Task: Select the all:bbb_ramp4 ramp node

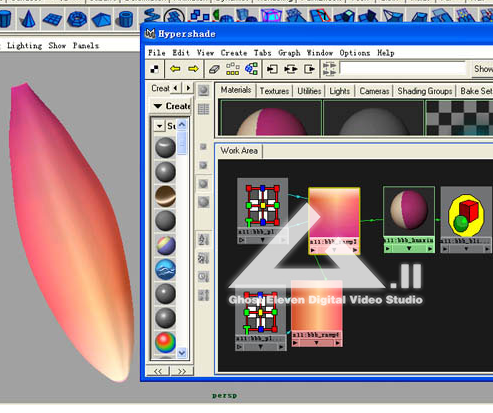Action: click(x=317, y=313)
